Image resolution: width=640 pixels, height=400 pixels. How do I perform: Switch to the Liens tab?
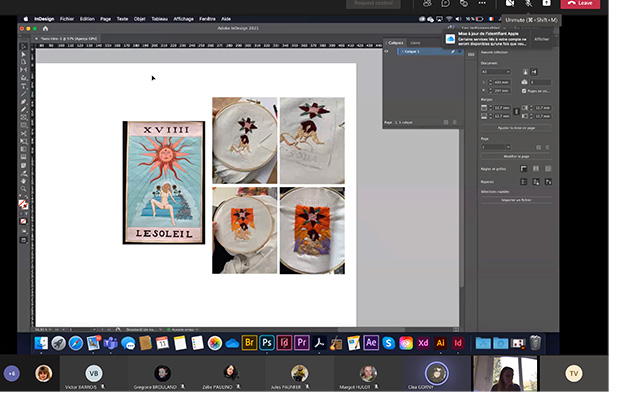click(415, 43)
